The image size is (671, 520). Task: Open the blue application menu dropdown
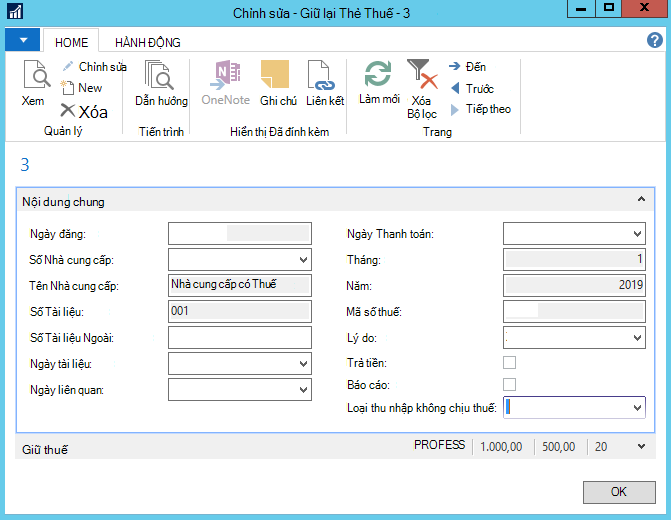tap(23, 40)
